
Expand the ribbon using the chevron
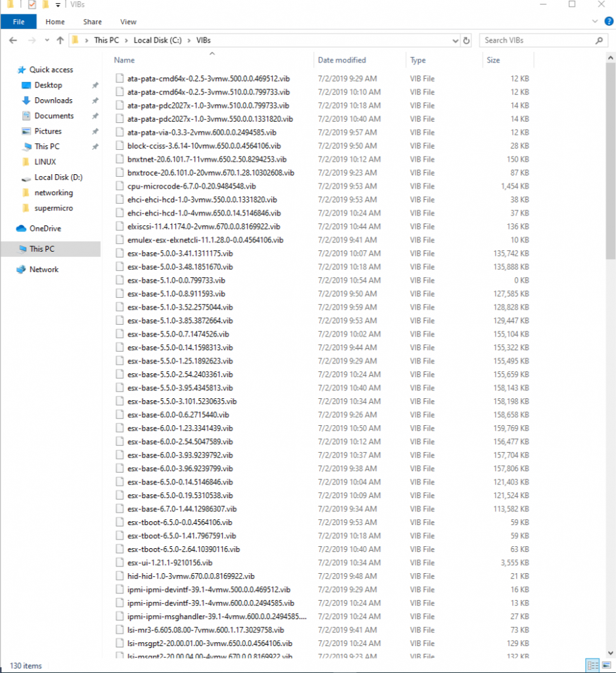click(596, 22)
